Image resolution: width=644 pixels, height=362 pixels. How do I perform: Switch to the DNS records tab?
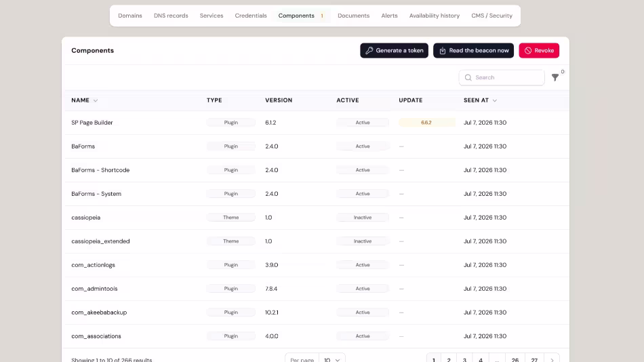[171, 16]
